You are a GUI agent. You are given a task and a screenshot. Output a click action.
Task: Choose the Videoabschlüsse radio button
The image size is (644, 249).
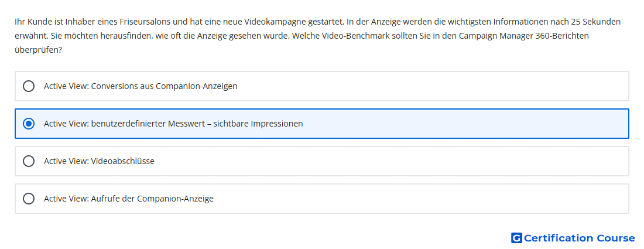pyautogui.click(x=29, y=161)
